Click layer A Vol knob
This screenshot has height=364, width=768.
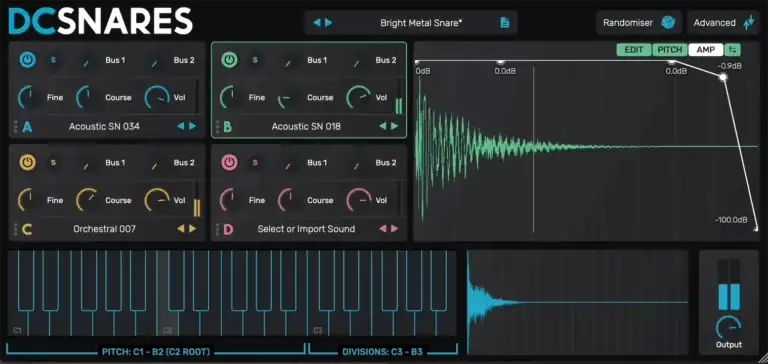coord(157,97)
